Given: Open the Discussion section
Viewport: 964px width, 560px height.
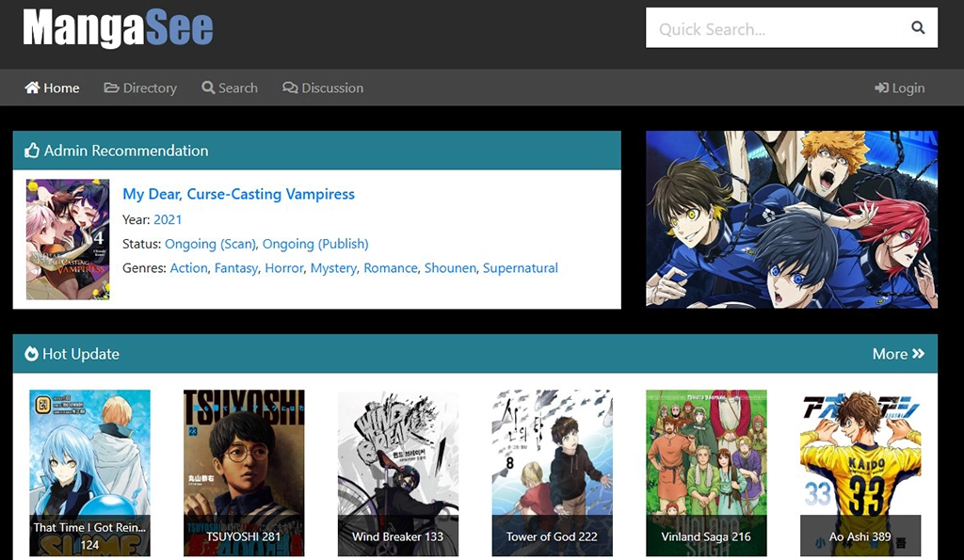Looking at the screenshot, I should tap(329, 88).
